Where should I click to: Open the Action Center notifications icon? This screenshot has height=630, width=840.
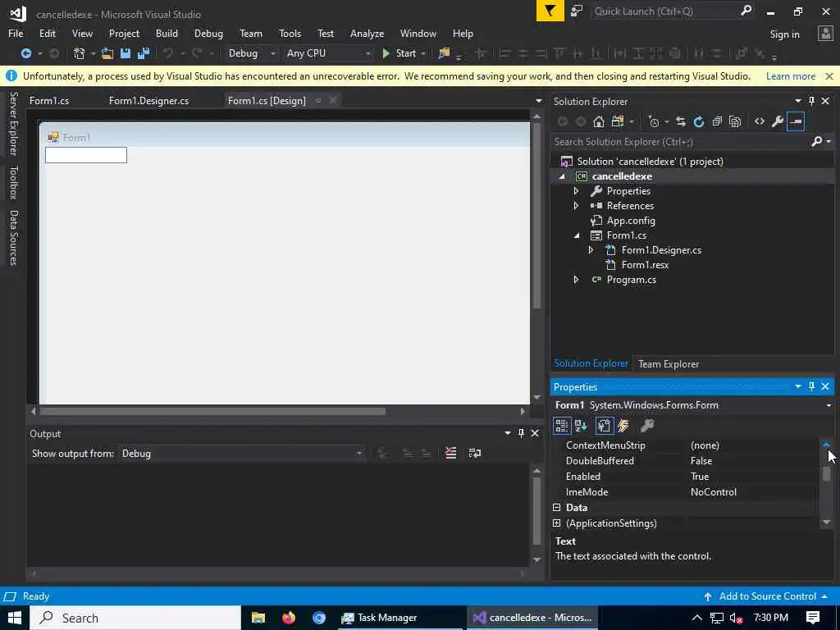(813, 618)
